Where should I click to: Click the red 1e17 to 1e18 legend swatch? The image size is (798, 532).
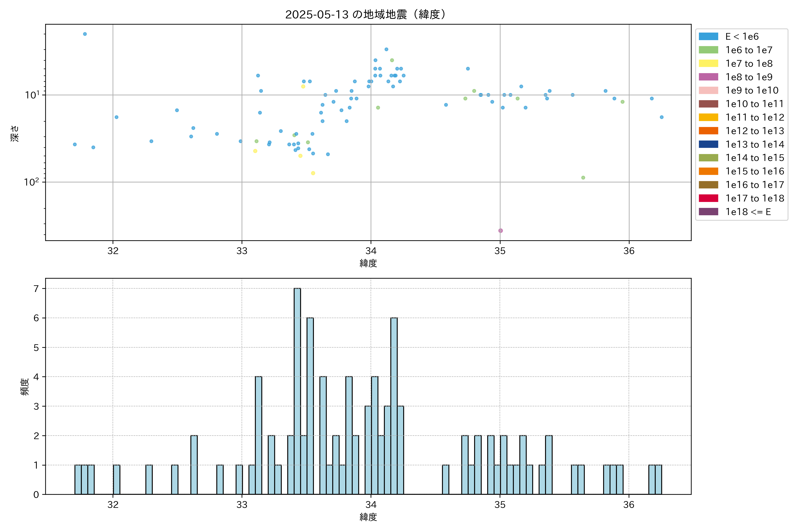[x=708, y=198]
